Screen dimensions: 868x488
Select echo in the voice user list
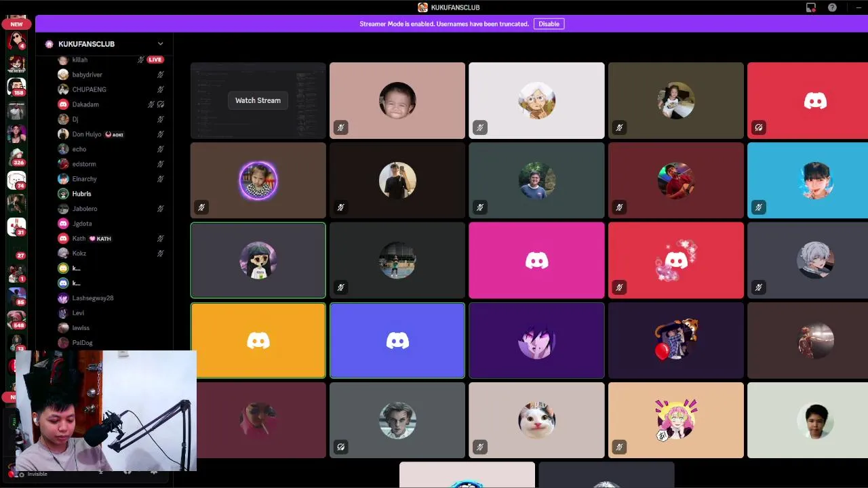click(79, 149)
